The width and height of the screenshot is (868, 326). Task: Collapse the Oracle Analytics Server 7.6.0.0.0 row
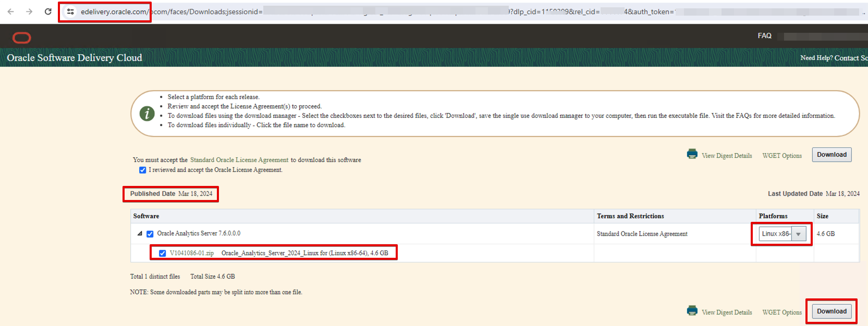(140, 233)
